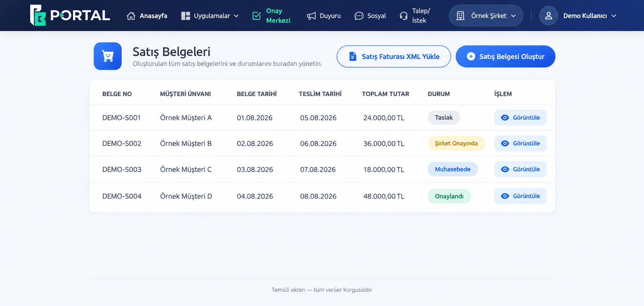The width and height of the screenshot is (644, 306).
Task: Open Onay Merkezi menu text
Action: [x=278, y=16]
